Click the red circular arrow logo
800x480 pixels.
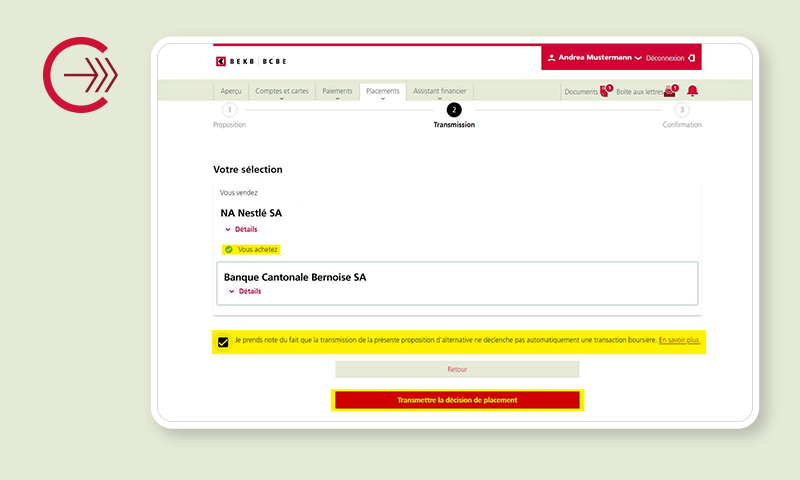[81, 75]
